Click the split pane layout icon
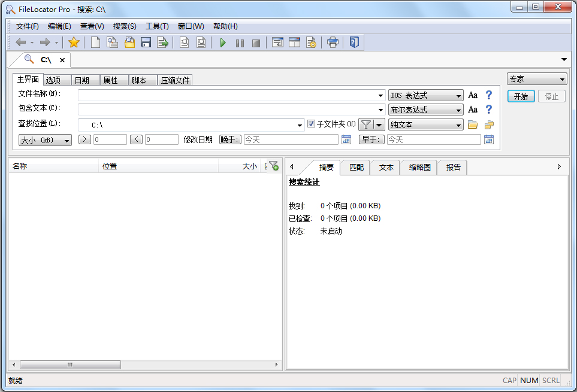The width and height of the screenshot is (577, 392). tap(294, 42)
